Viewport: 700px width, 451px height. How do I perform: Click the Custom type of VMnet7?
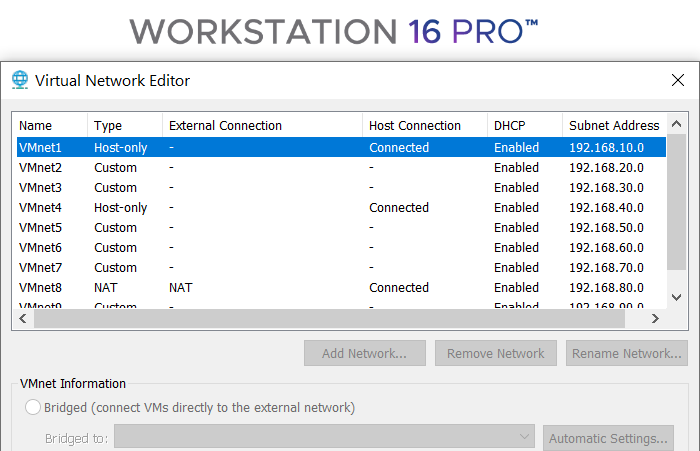click(115, 268)
